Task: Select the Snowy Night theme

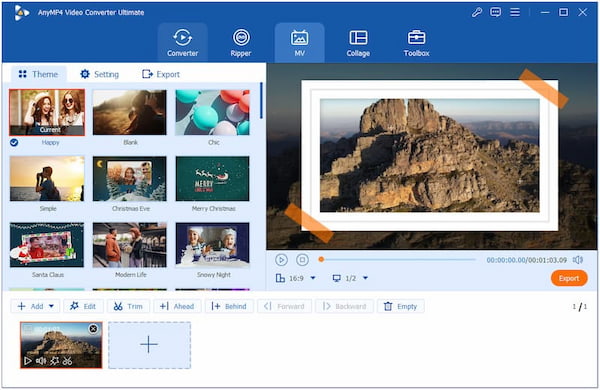Action: tap(212, 245)
